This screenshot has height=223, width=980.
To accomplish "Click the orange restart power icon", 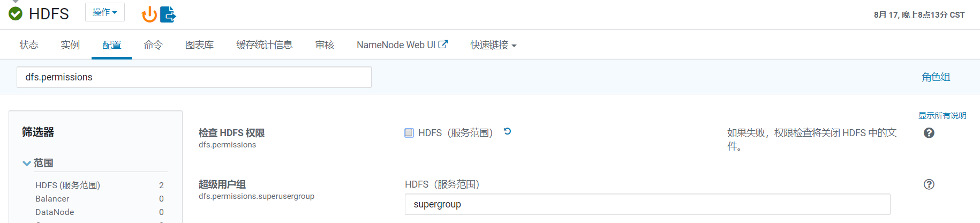I will (149, 14).
